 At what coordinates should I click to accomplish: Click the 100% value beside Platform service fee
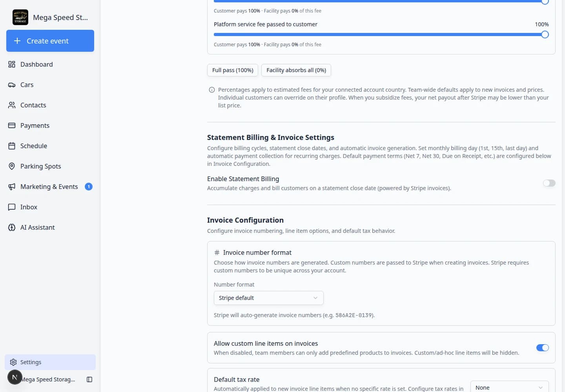pyautogui.click(x=542, y=24)
